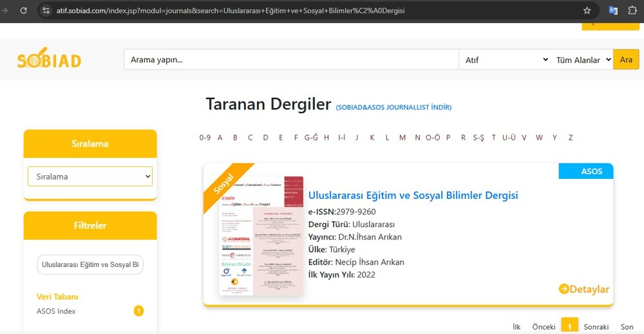Reload the page with the browser refresh icon
The width and height of the screenshot is (644, 334).
coord(24,10)
